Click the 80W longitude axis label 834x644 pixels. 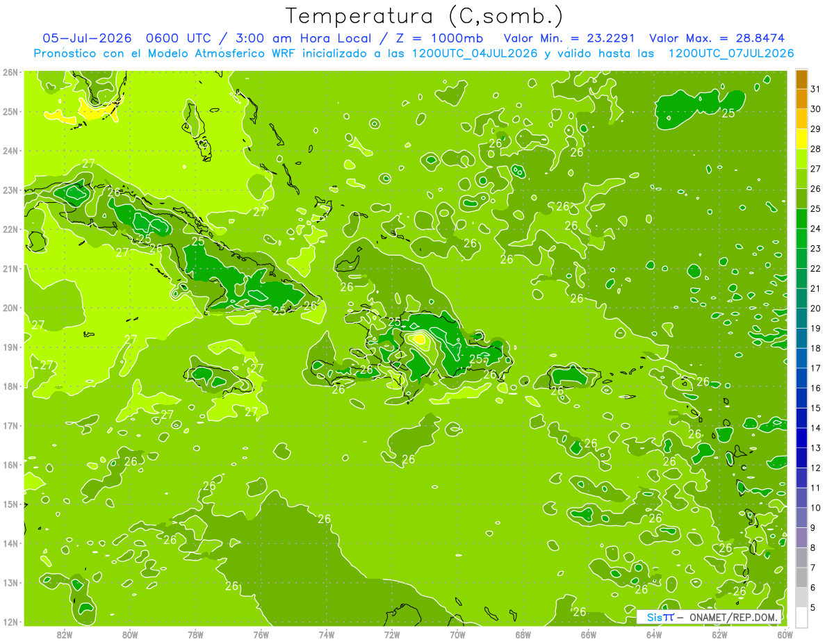click(130, 634)
